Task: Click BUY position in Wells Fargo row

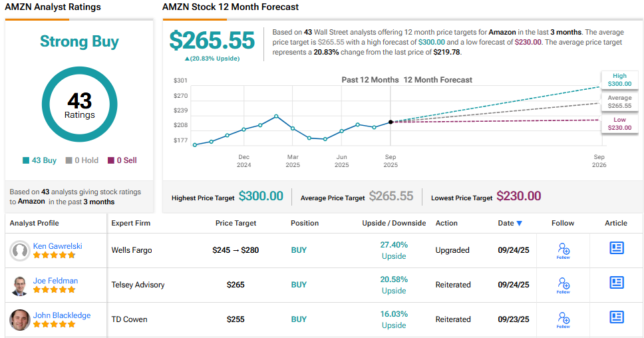Action: tap(299, 250)
